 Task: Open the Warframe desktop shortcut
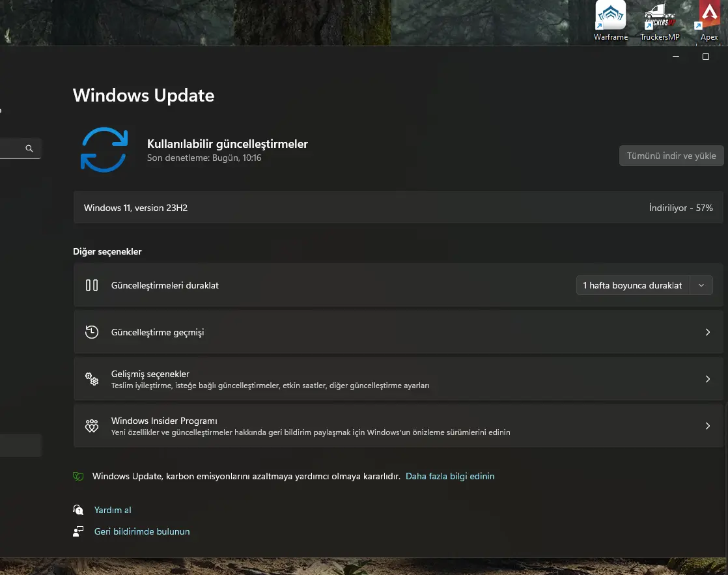click(611, 21)
